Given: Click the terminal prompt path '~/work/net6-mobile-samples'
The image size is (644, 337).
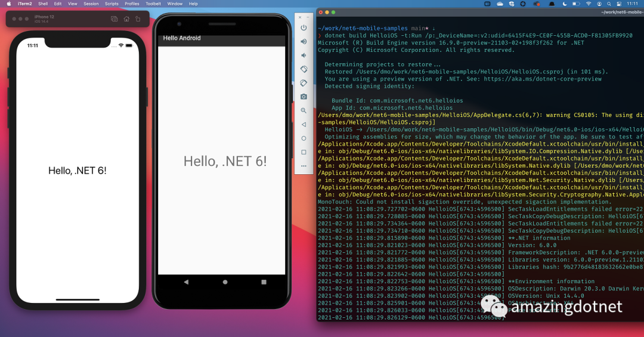Looking at the screenshot, I should 363,29.
